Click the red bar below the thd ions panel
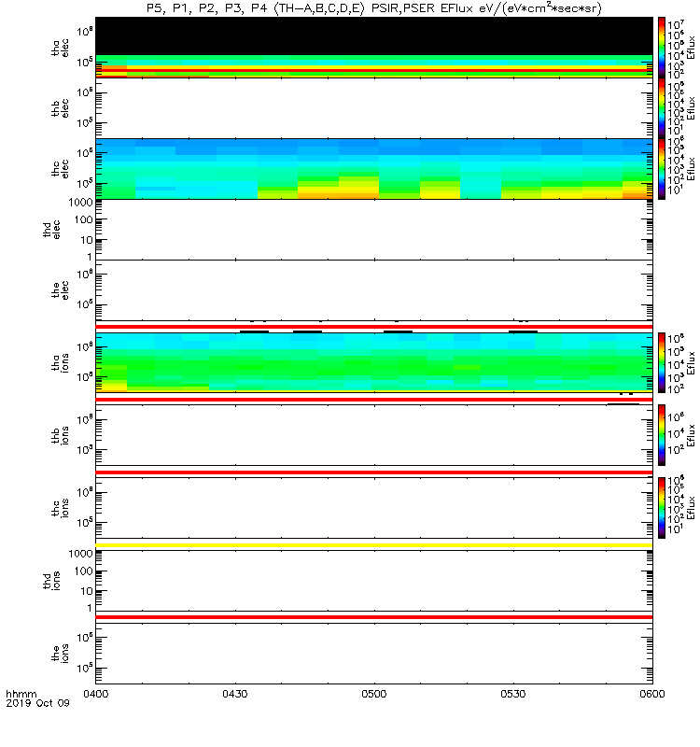This screenshot has height=747, width=700. point(374,617)
